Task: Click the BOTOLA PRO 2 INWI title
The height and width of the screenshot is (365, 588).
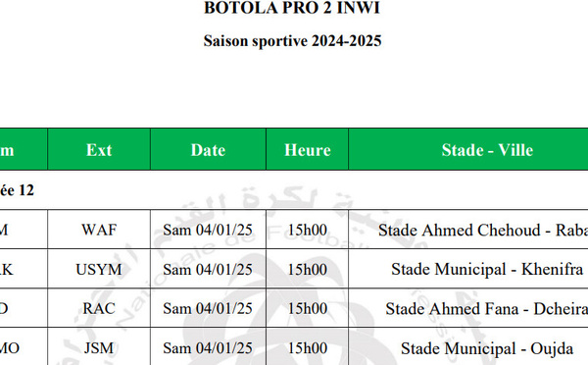Action: tap(292, 8)
